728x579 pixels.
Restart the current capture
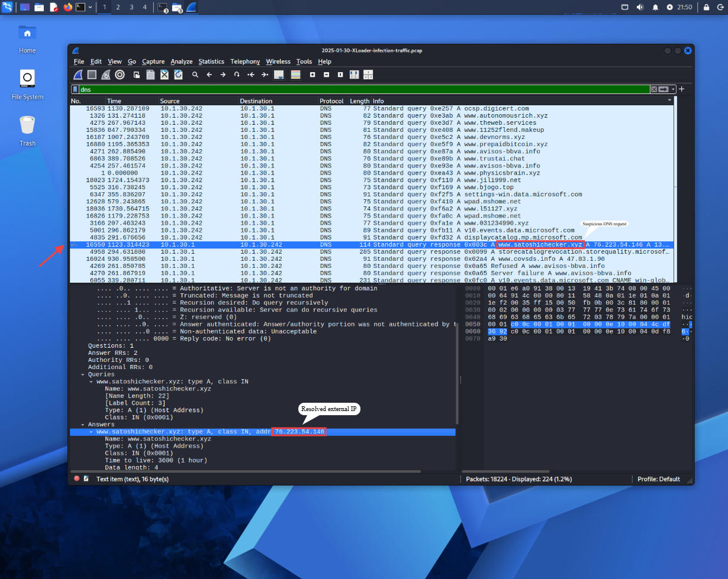click(x=106, y=75)
